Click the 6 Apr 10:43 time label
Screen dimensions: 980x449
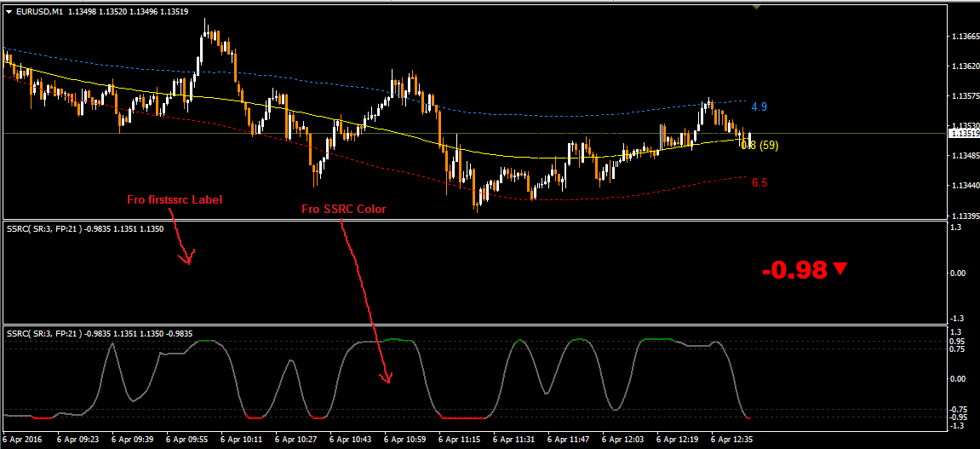tap(349, 440)
